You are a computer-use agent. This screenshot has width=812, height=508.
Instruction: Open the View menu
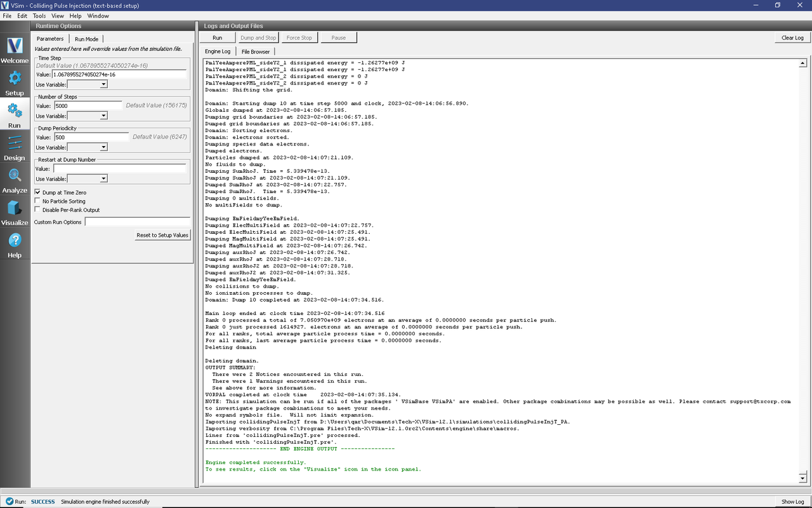58,15
